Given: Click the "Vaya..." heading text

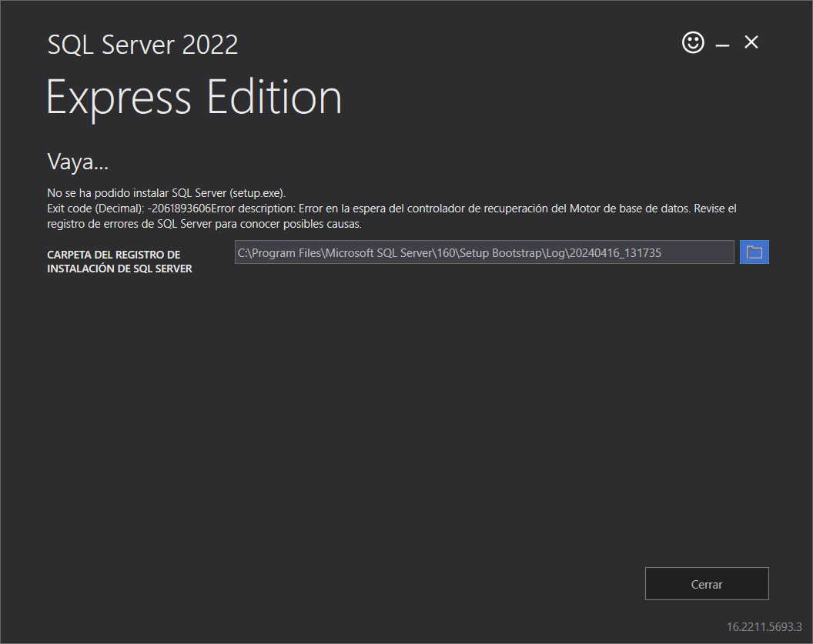Looking at the screenshot, I should (78, 162).
